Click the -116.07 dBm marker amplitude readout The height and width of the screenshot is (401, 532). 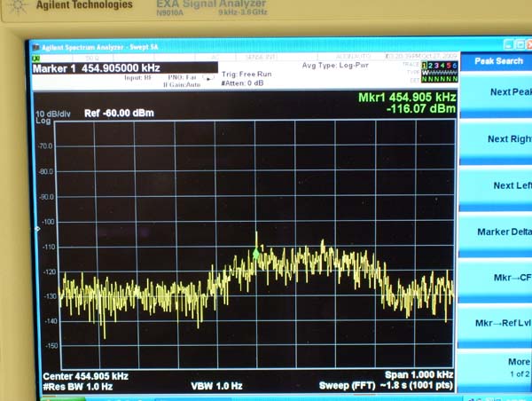[421, 108]
